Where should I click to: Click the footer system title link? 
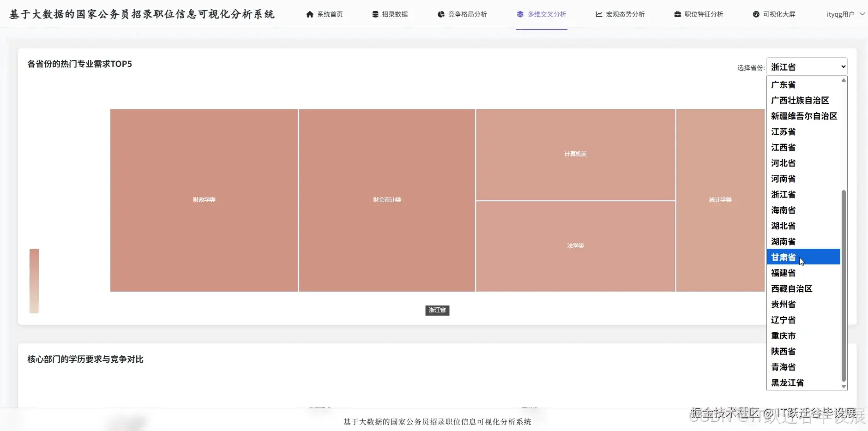coord(437,421)
